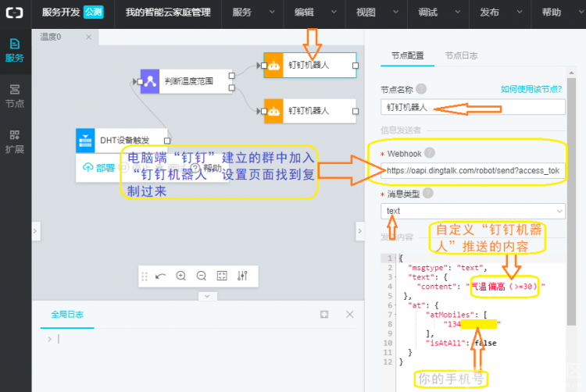This screenshot has height=392, width=586.
Task: Click output port of DHT设备触发 node
Action: pos(167,141)
